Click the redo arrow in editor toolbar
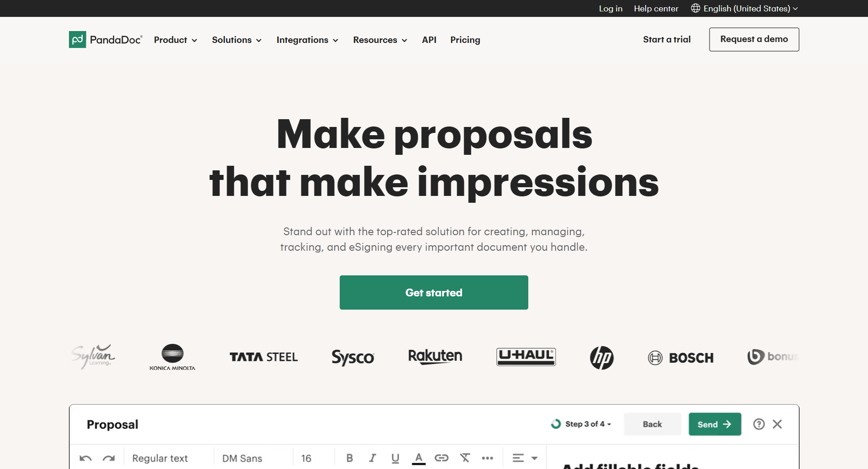This screenshot has height=469, width=868. (109, 458)
